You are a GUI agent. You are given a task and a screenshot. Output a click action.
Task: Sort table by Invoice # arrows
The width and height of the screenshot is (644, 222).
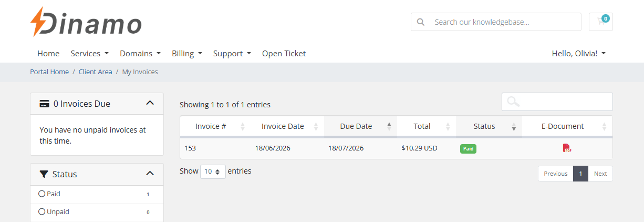[x=243, y=126]
